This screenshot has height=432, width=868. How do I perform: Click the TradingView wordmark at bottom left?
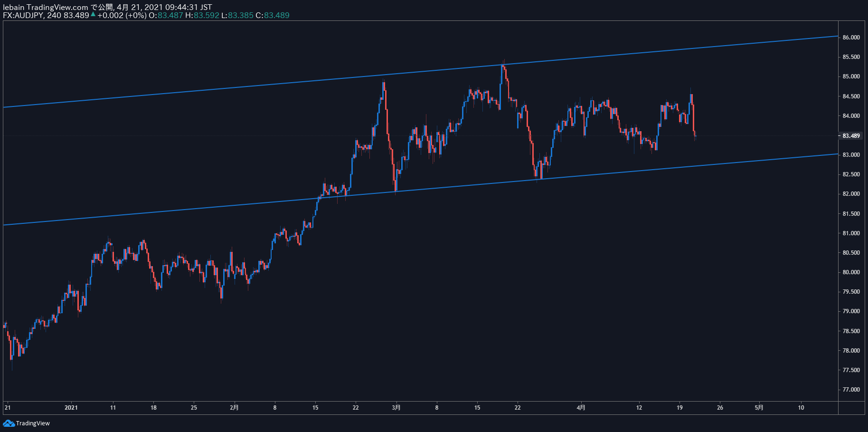pyautogui.click(x=33, y=423)
